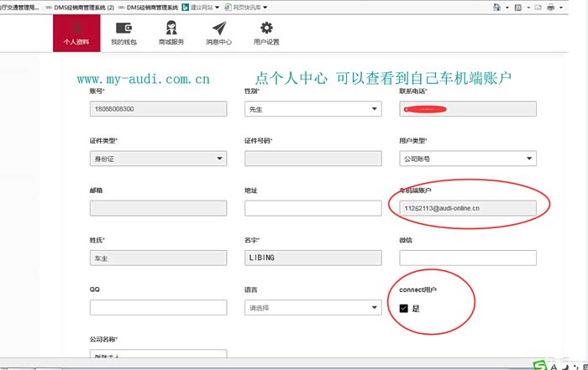The image size is (588, 370).
Task: Select the 个人资料 tab
Action: (x=76, y=33)
